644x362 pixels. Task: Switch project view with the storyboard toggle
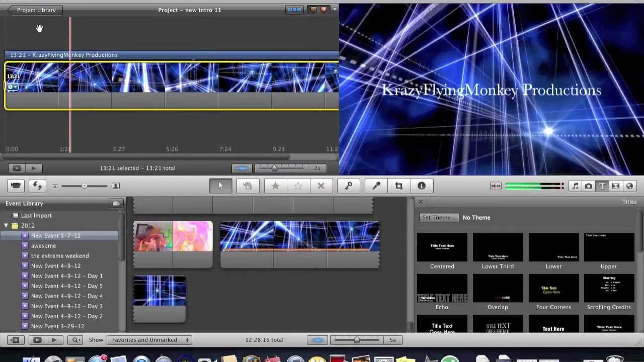coord(294,10)
